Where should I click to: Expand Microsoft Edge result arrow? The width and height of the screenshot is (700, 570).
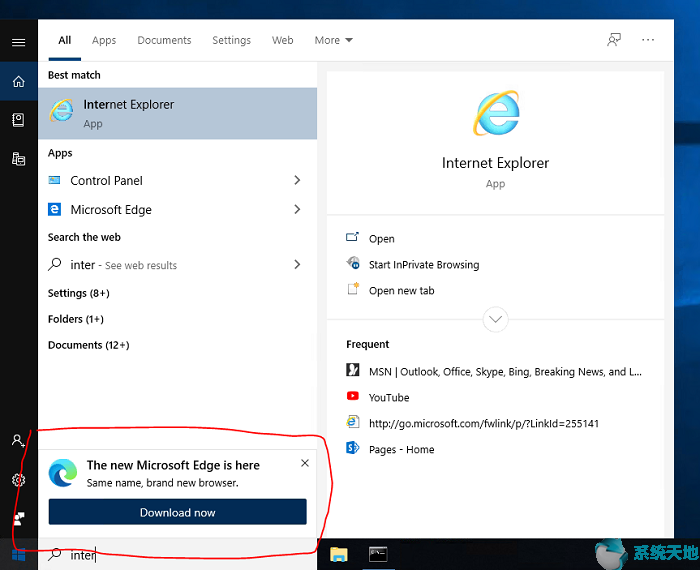pyautogui.click(x=297, y=209)
